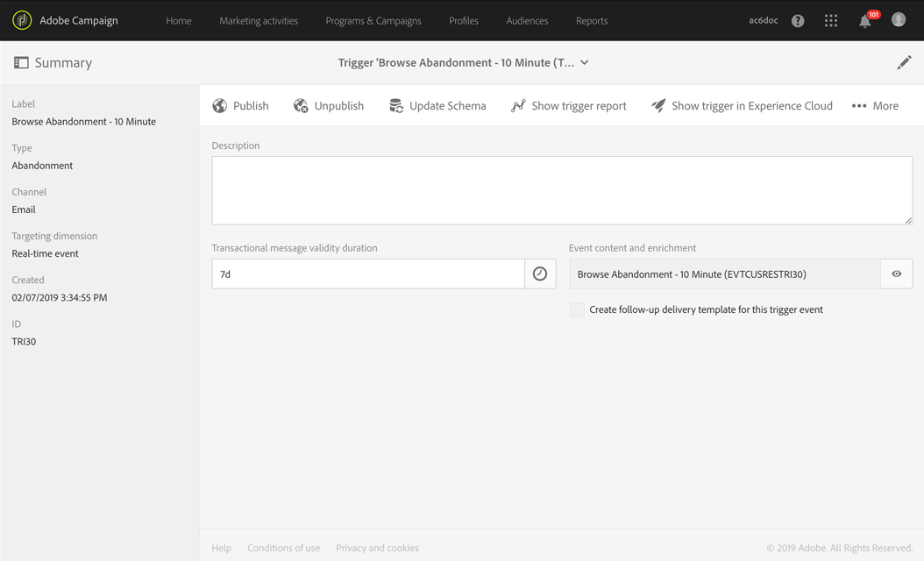Open the Home menu
The height and width of the screenshot is (561, 924).
pos(179,21)
